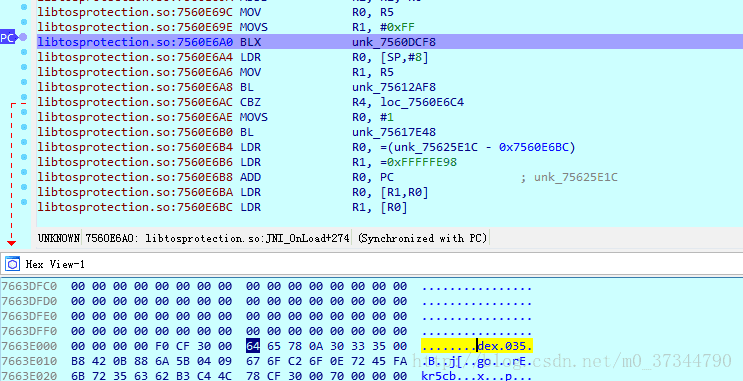This screenshot has height=381, width=743.
Task: Click the constant 0xFFFFFE98 in LDR R1 line
Action: pyautogui.click(x=422, y=163)
